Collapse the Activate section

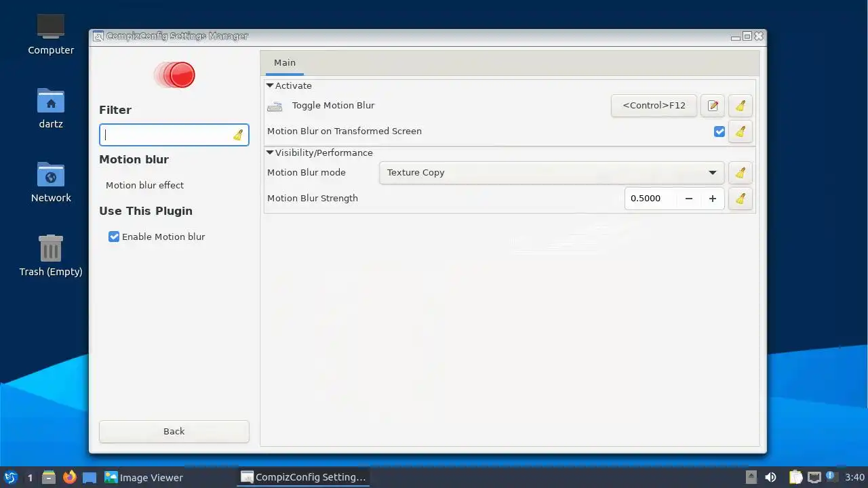coord(270,85)
